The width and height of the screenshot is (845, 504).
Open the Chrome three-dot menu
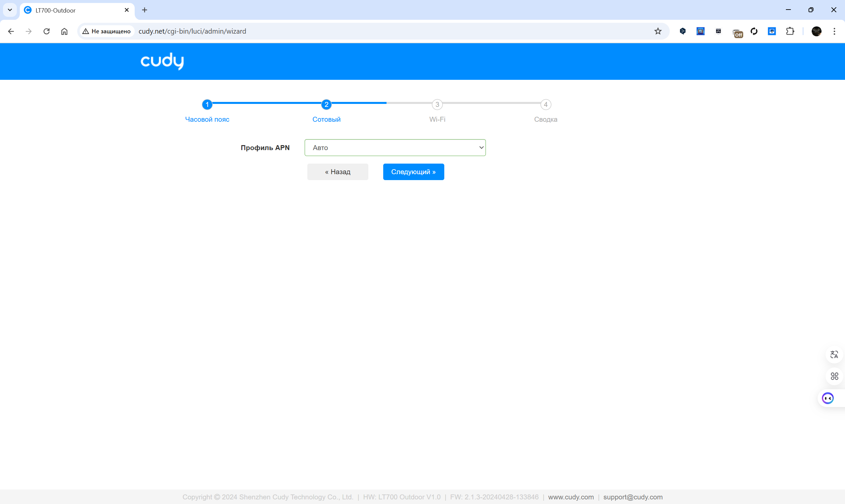pos(834,31)
